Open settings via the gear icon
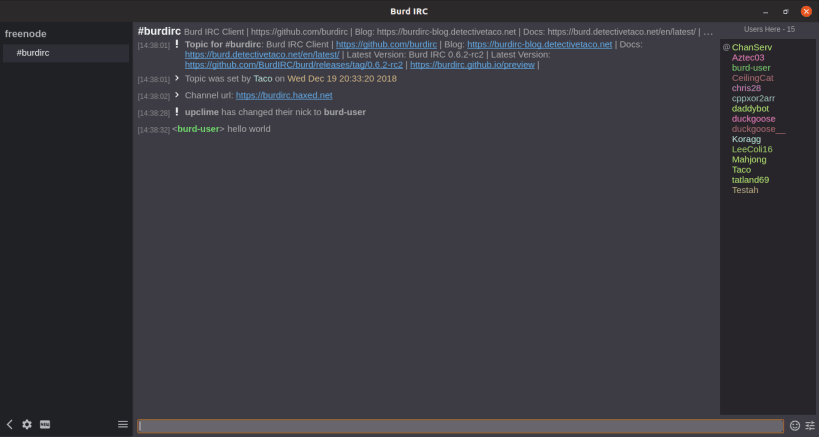This screenshot has width=819, height=437. (27, 424)
